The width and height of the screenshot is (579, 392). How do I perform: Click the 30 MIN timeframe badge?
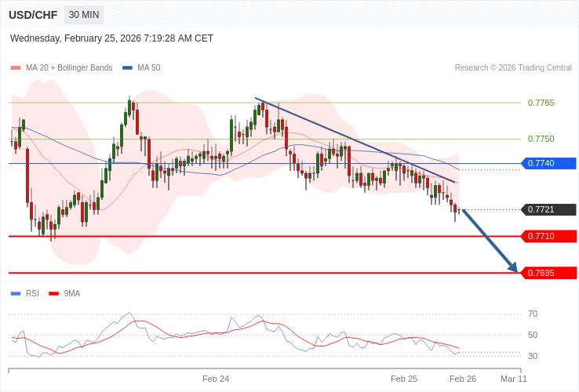pos(84,15)
